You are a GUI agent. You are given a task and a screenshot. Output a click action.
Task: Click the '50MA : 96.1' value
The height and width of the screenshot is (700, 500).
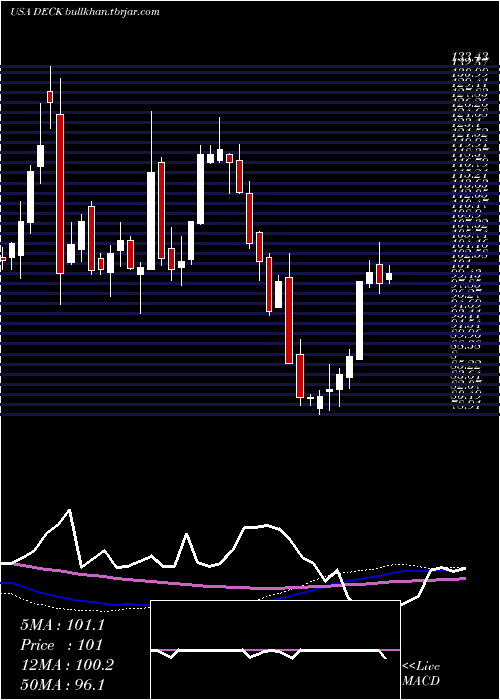tap(62, 684)
